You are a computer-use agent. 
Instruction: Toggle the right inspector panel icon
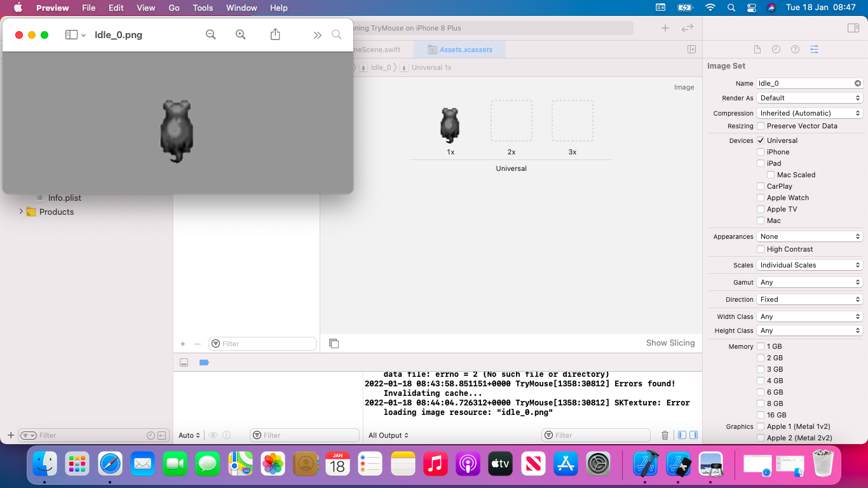coord(853,28)
